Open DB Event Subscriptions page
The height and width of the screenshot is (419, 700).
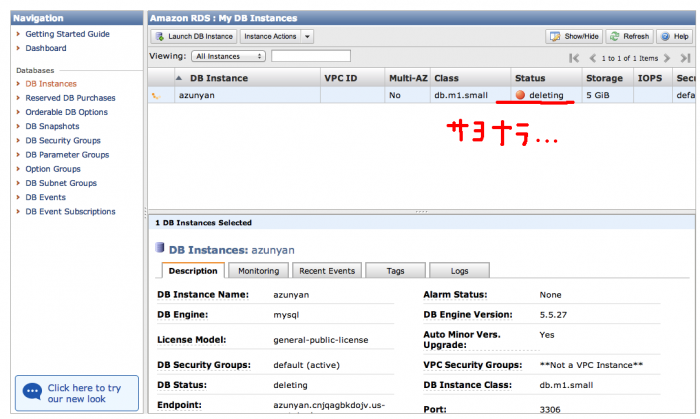(x=71, y=212)
